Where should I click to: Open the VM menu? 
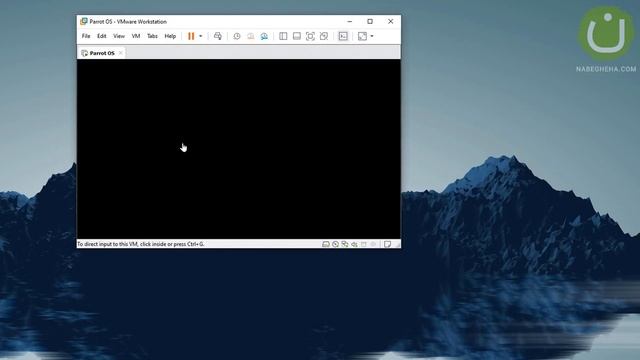pos(136,36)
